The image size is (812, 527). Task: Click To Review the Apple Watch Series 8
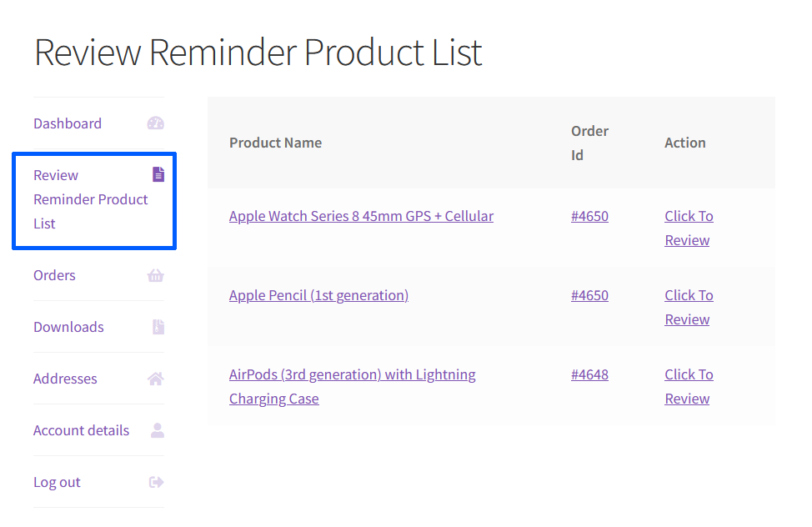(x=689, y=227)
